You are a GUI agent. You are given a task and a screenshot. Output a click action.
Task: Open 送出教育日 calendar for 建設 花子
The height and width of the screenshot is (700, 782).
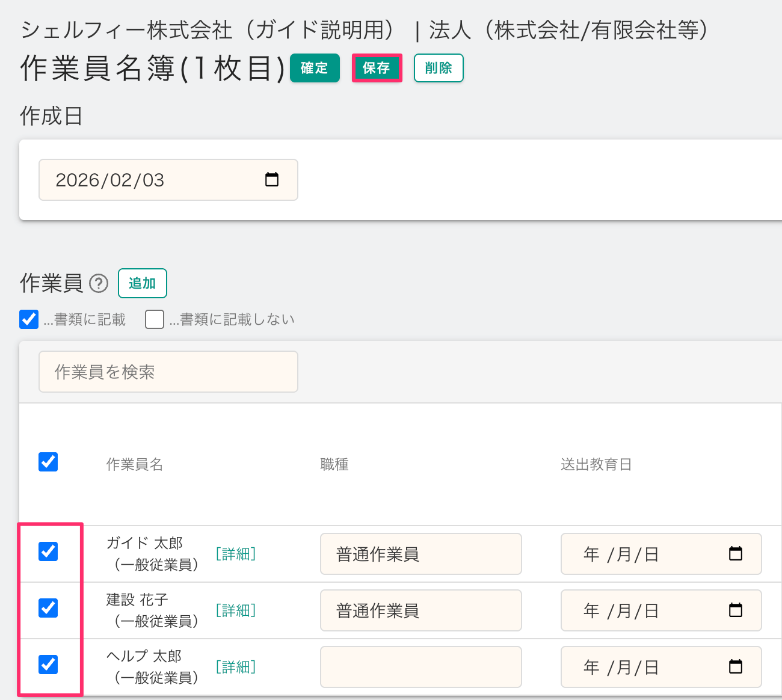click(735, 610)
